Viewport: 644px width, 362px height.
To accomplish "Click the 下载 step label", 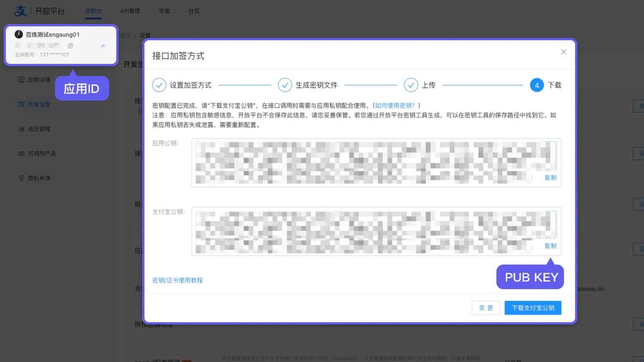I will [x=555, y=85].
